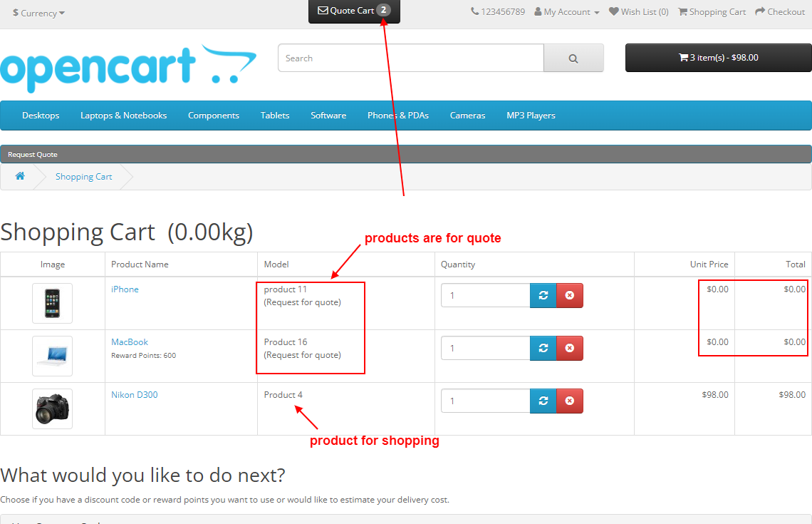Click the blue refresh icon for iPhone quantity
The image size is (812, 524).
[x=543, y=295]
